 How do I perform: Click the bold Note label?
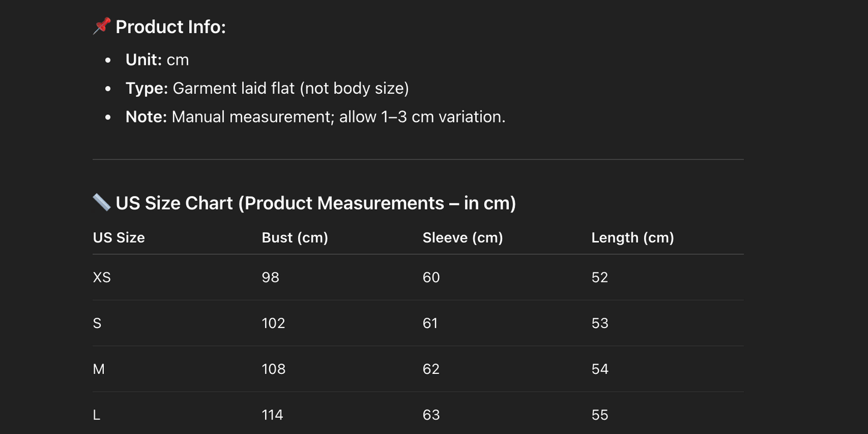click(146, 117)
